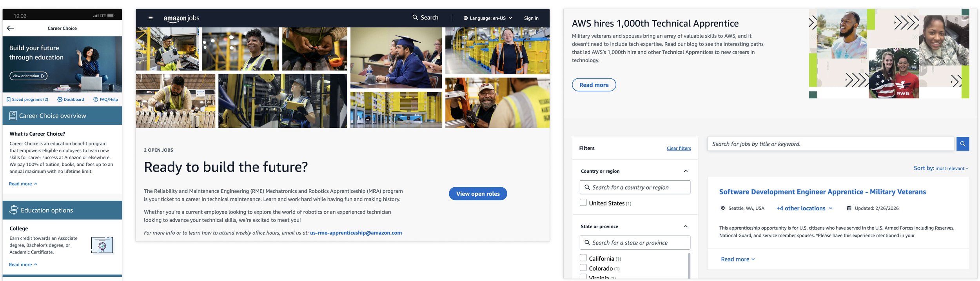This screenshot has height=281, width=980.
Task: Collapse Read more under College
Action: pyautogui.click(x=23, y=265)
